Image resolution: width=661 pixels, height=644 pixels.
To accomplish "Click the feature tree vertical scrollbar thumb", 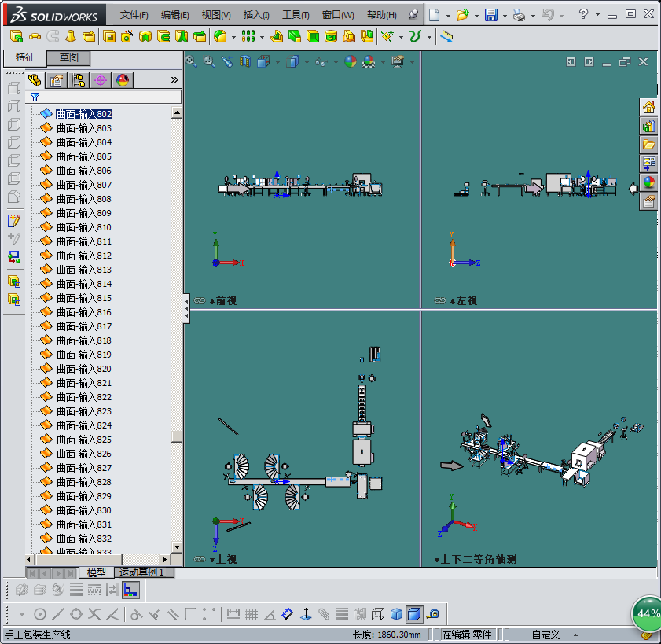I will point(177,436).
